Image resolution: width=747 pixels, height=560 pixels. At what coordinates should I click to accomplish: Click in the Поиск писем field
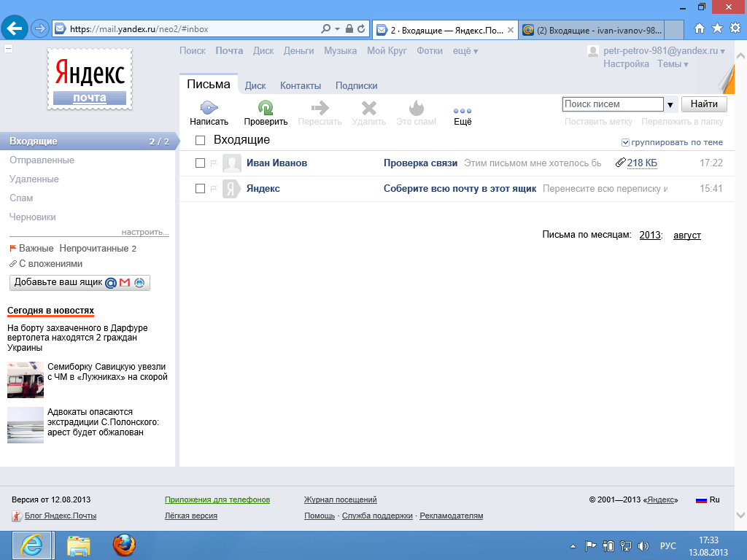[613, 104]
